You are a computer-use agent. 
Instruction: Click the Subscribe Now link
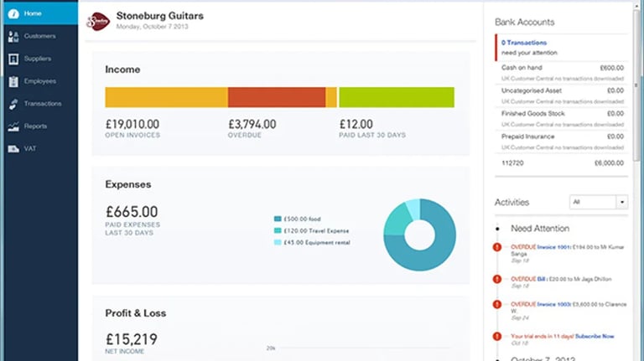[x=594, y=336]
